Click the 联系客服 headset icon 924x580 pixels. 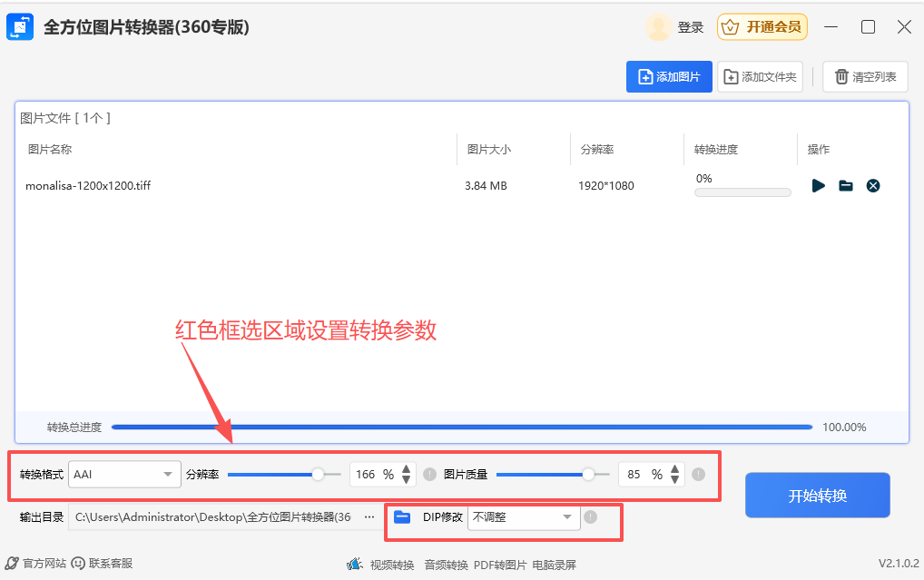pos(76,563)
